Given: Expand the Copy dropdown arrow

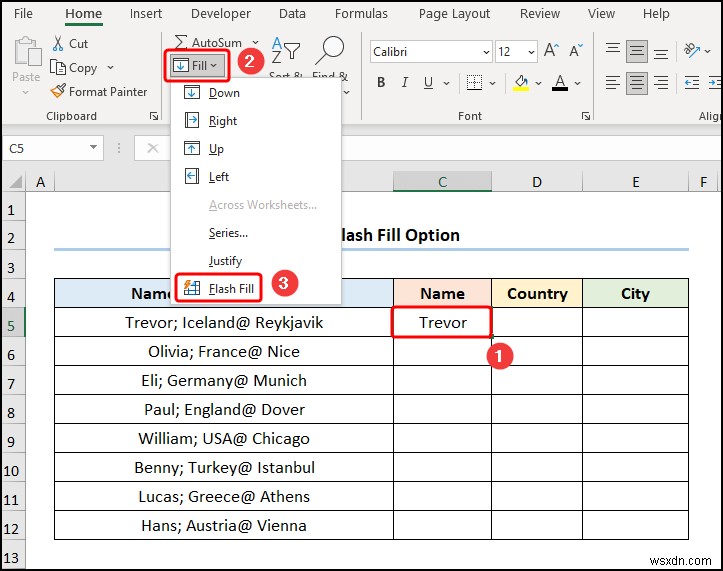Looking at the screenshot, I should (110, 67).
